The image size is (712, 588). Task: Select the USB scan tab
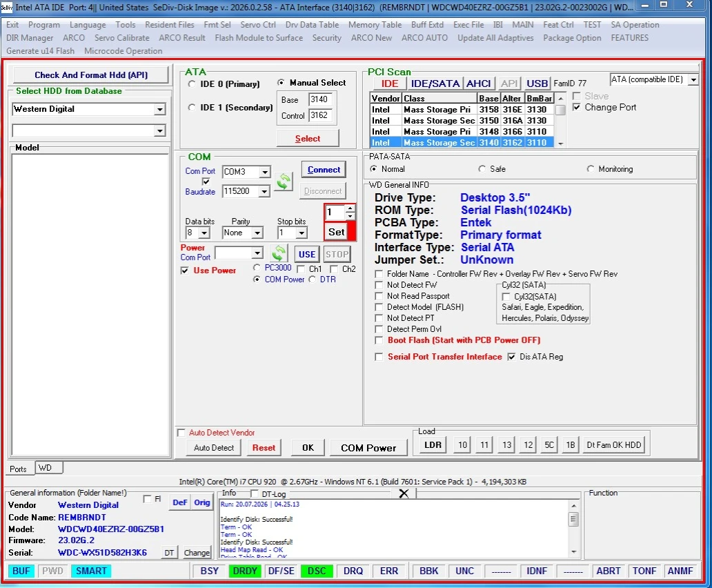pyautogui.click(x=537, y=84)
